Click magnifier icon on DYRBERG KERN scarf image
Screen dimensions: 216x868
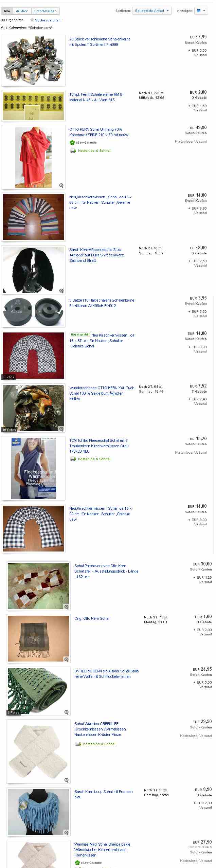point(67,712)
